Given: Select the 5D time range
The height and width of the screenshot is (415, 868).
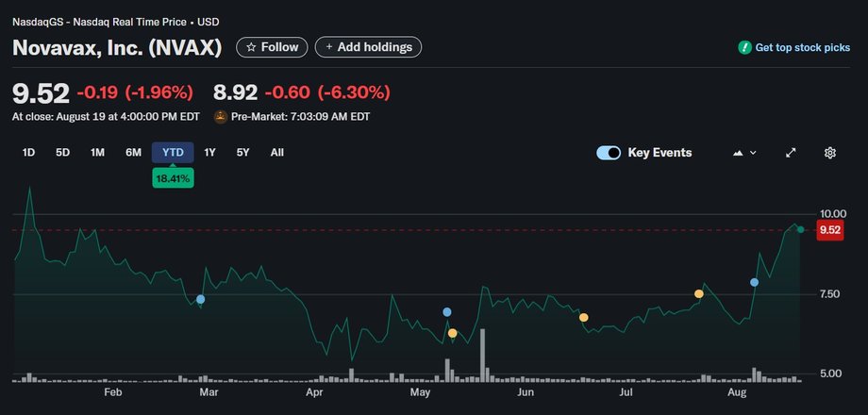Looking at the screenshot, I should [x=62, y=153].
